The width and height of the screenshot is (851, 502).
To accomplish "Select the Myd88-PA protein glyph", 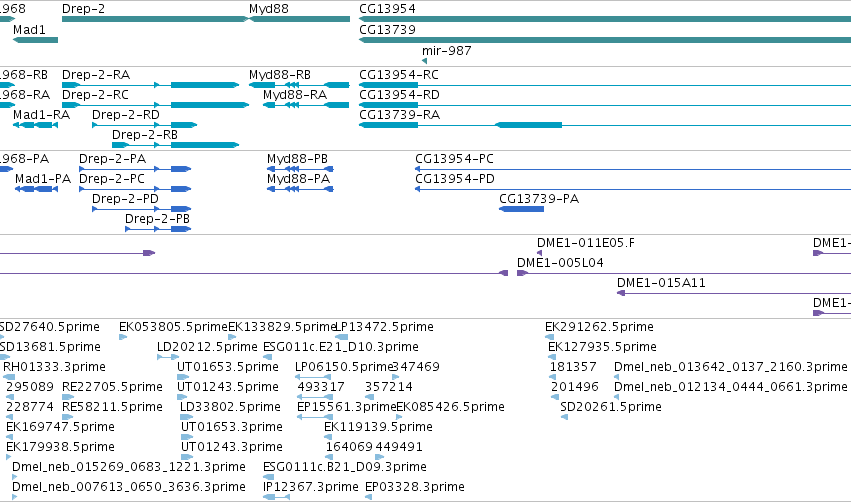I will coord(300,189).
